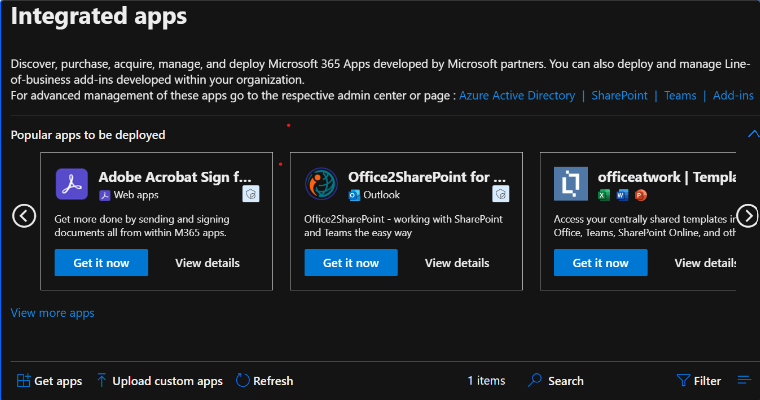Image resolution: width=760 pixels, height=400 pixels.
Task: Open the Azure Active Directory link
Action: pos(517,96)
